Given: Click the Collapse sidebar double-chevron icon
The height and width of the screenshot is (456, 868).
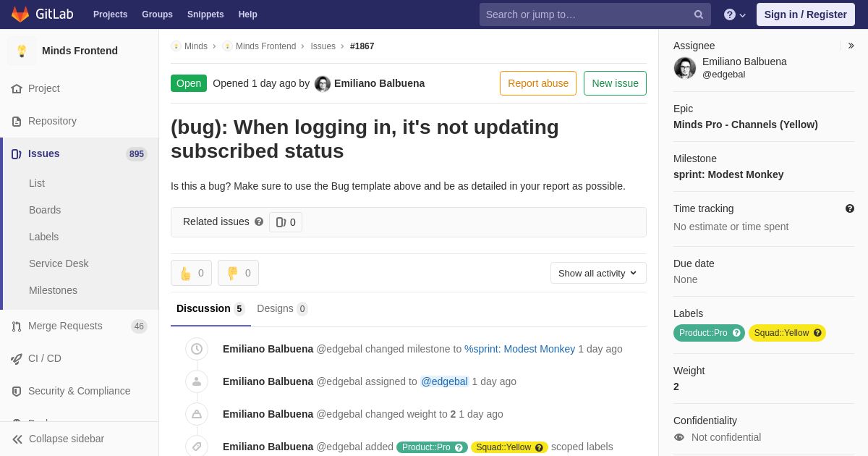Looking at the screenshot, I should [17, 439].
